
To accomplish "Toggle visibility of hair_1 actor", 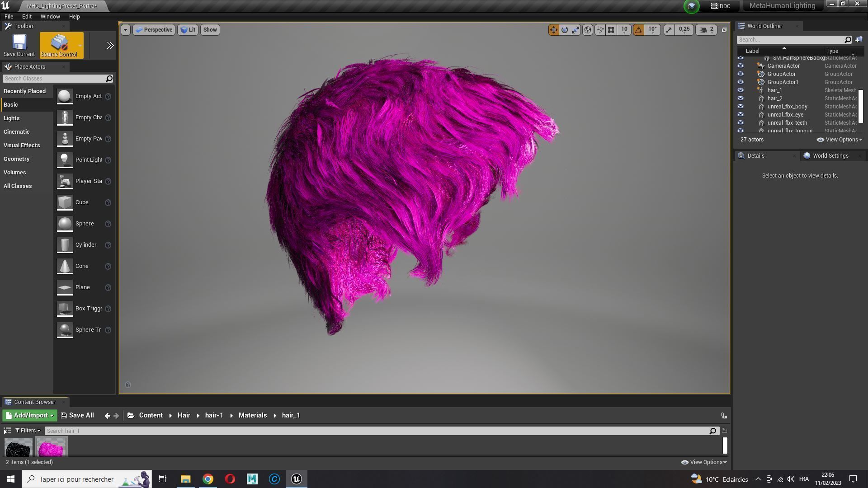I will 741,90.
